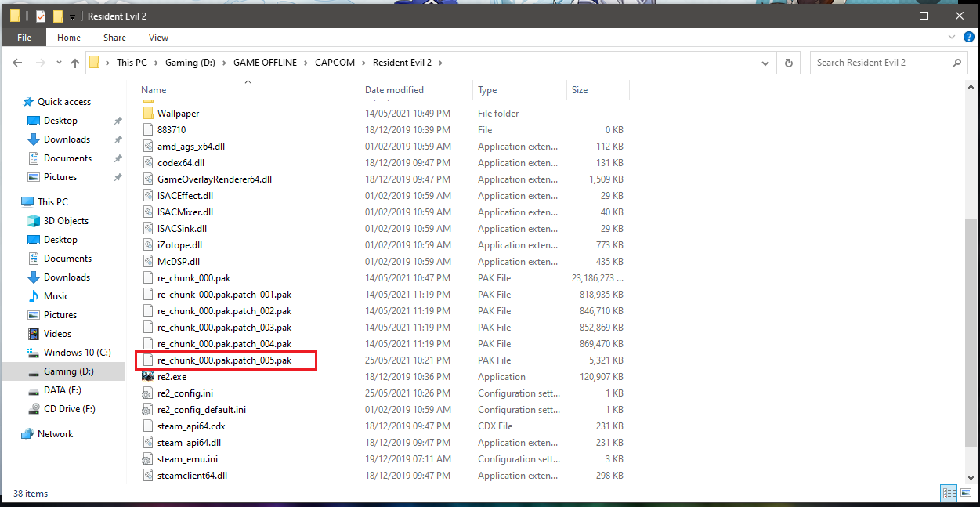The image size is (980, 507).
Task: Click the Search Resident Evil 2 field
Action: (880, 63)
